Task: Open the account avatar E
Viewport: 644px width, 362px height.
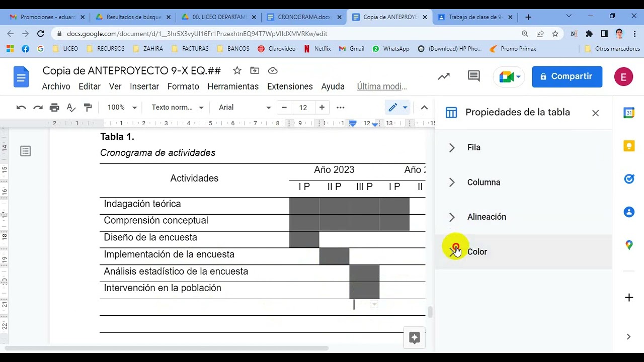Action: click(624, 77)
